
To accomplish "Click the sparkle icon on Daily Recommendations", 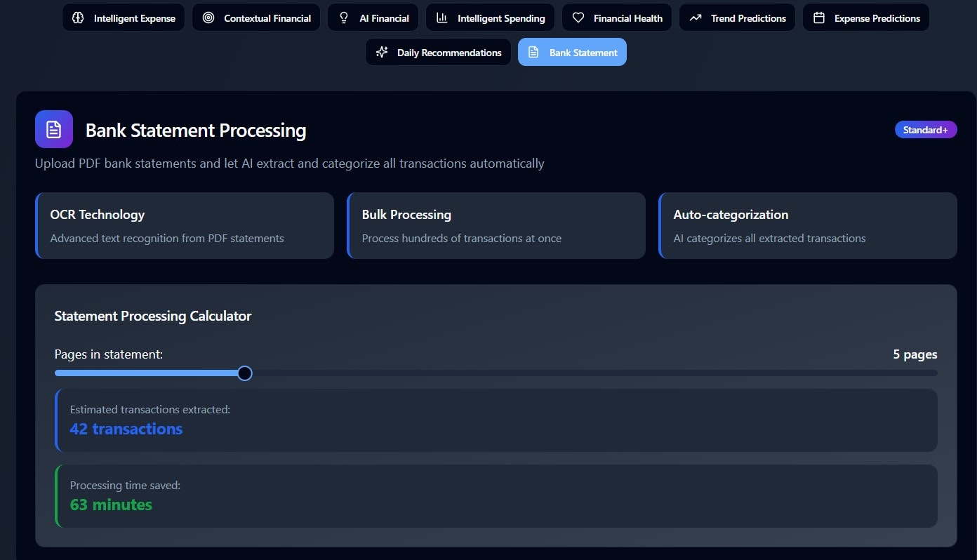I will point(382,53).
